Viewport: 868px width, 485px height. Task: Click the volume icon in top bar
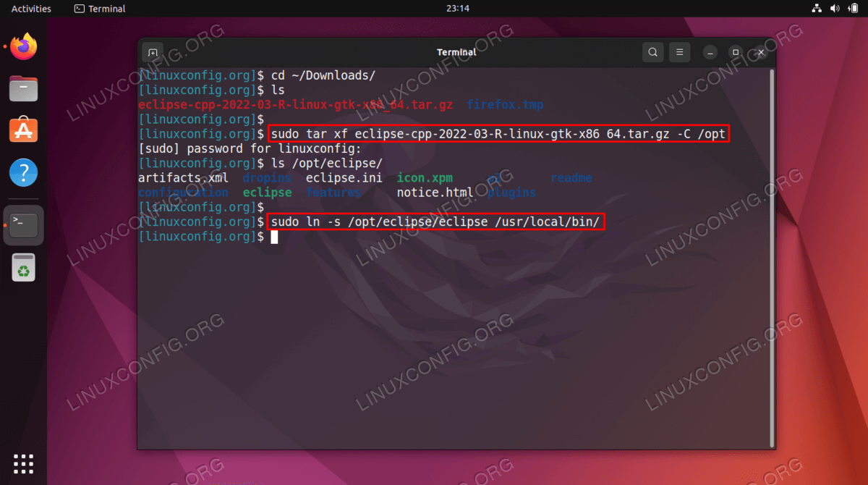coord(835,9)
